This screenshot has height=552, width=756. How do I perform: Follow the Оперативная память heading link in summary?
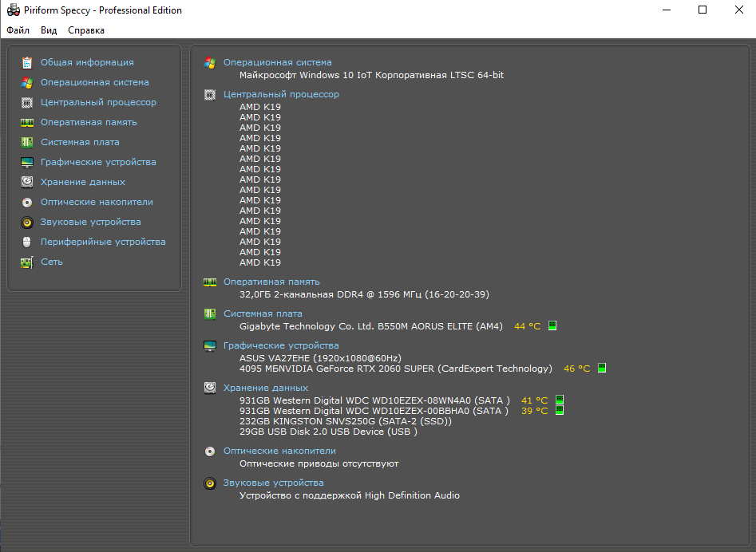click(x=271, y=282)
